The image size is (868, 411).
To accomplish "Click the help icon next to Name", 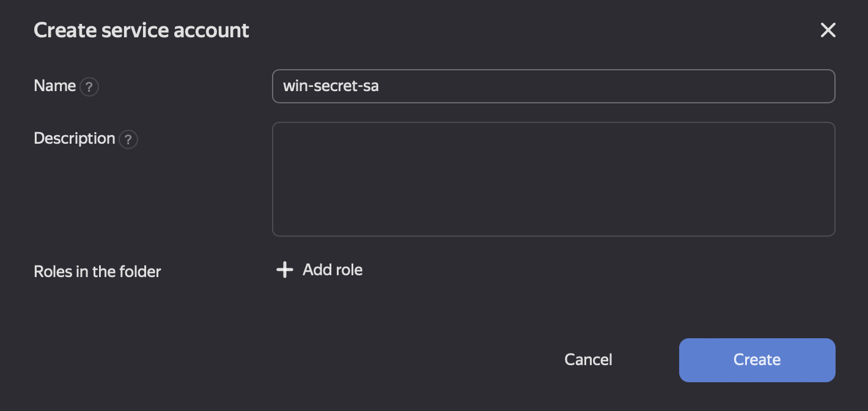I will 89,87.
